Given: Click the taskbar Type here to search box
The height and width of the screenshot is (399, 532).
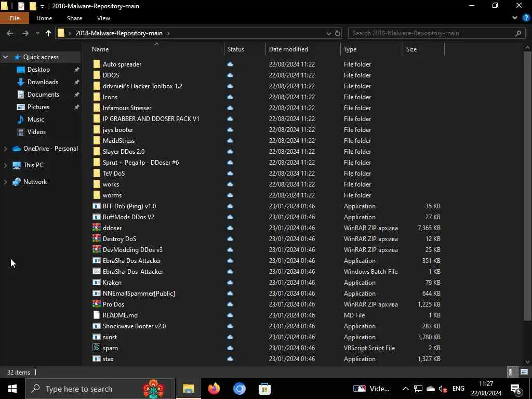Looking at the screenshot, I should click(100, 389).
